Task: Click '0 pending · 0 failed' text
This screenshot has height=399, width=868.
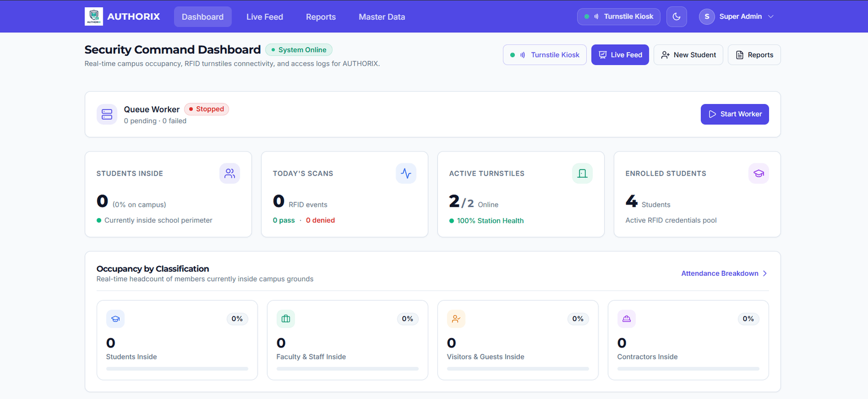Action: pos(155,121)
